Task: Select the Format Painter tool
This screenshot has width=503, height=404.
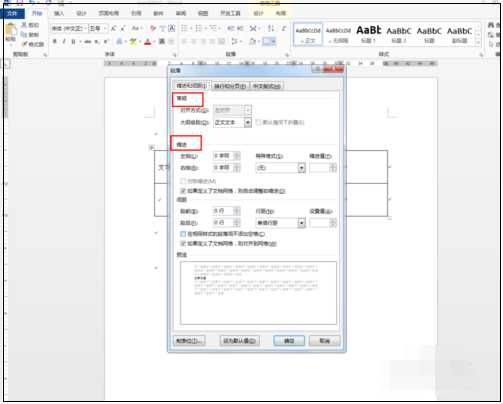Action: pyautogui.click(x=33, y=44)
